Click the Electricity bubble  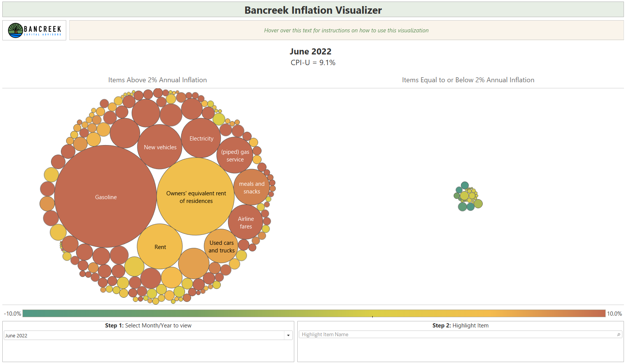201,138
